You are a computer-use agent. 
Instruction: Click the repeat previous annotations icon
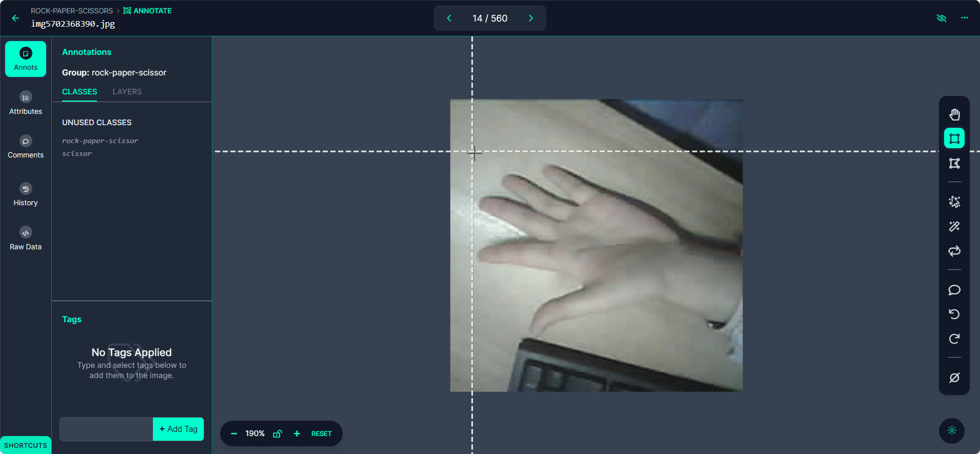point(954,251)
